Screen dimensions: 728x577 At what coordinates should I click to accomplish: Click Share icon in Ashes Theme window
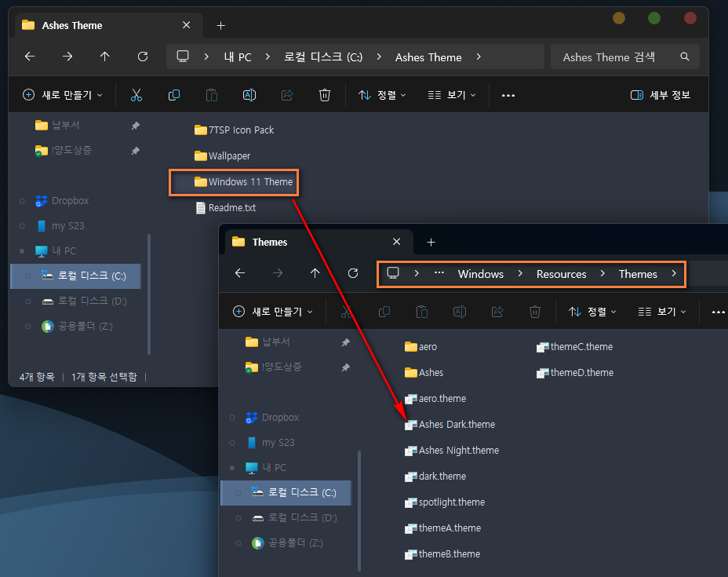(287, 95)
